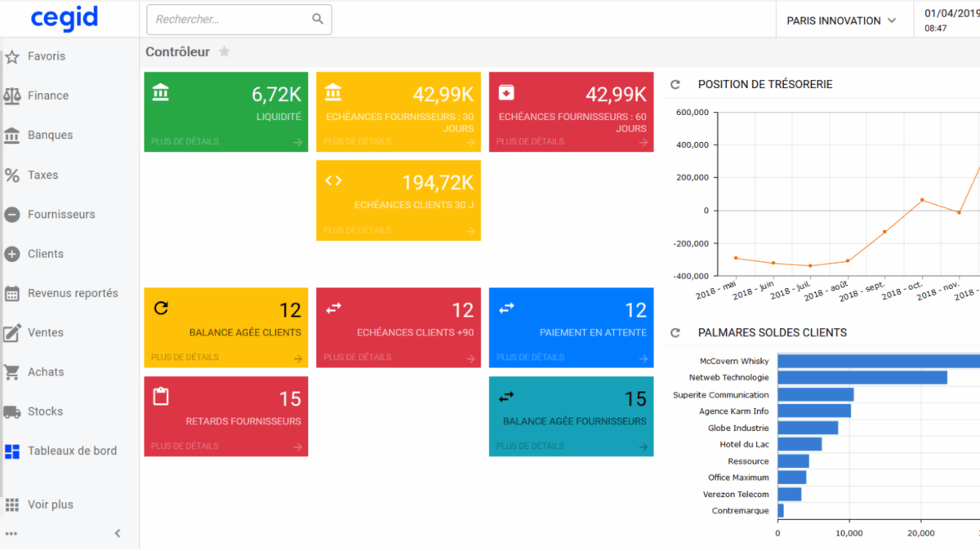Click the Taxes percent icon

12,176
